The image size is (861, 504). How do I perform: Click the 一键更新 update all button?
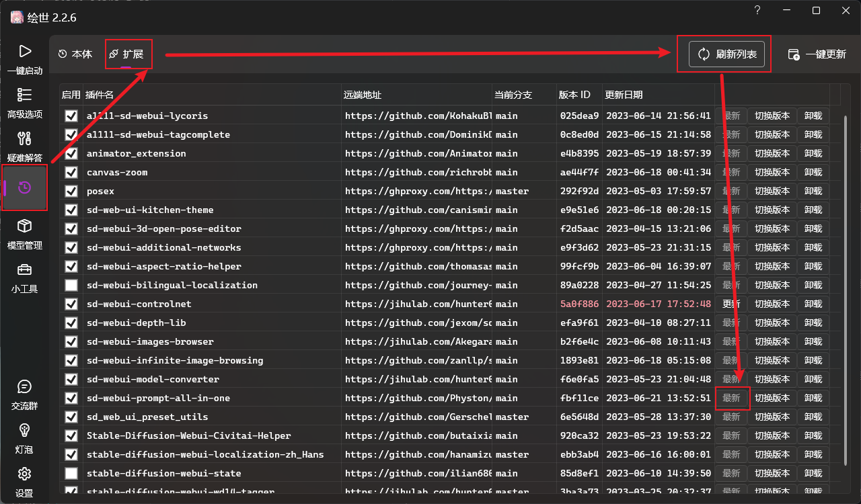(x=817, y=54)
